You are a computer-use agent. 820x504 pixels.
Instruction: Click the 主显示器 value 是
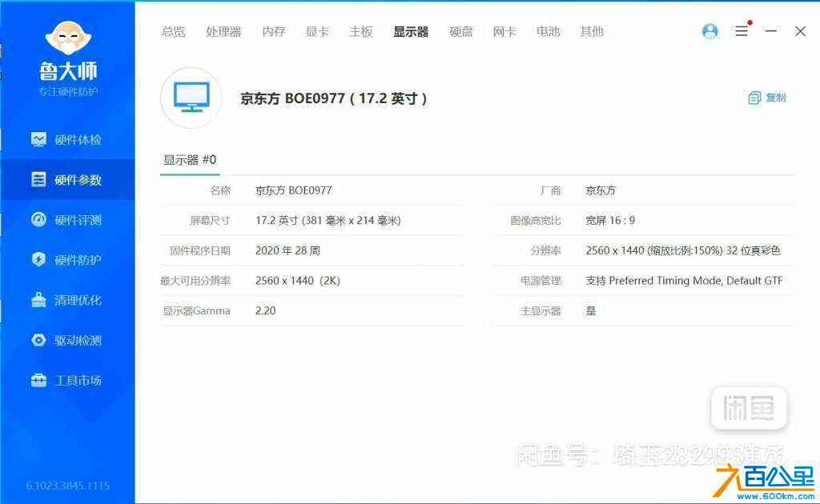coord(590,311)
